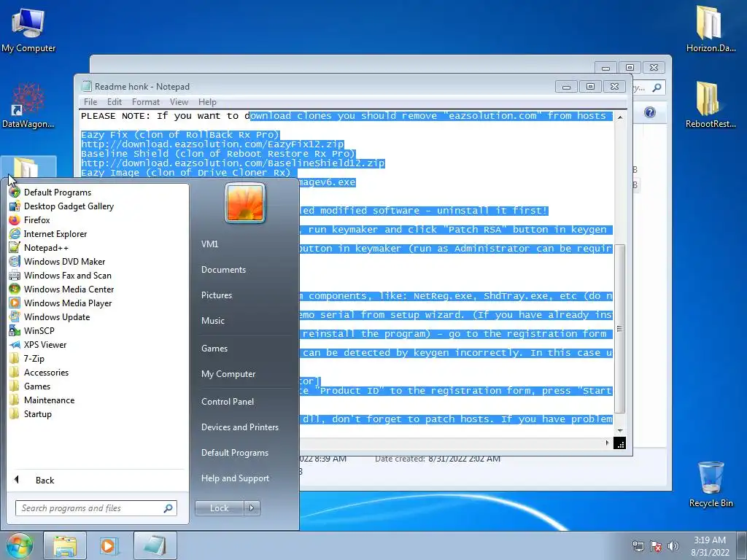Image resolution: width=747 pixels, height=560 pixels.
Task: Open My Computer from the Start menu
Action: 228,374
